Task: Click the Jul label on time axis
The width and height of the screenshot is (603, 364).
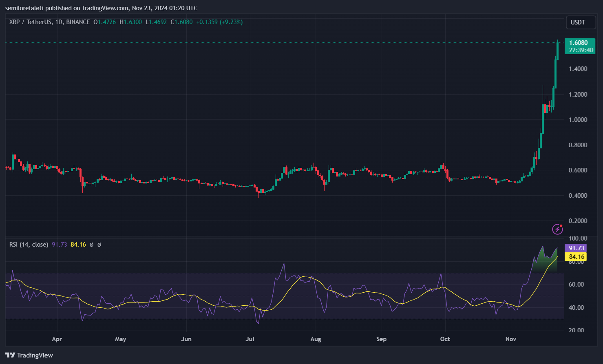Action: click(250, 339)
